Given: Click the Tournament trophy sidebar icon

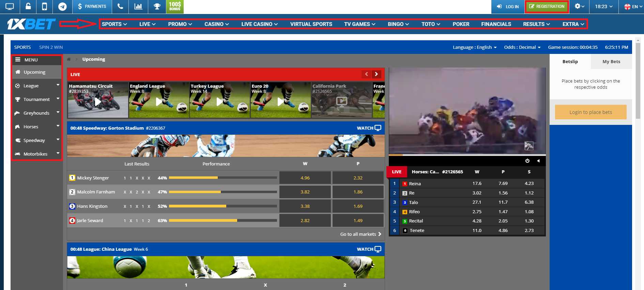Looking at the screenshot, I should (x=17, y=99).
